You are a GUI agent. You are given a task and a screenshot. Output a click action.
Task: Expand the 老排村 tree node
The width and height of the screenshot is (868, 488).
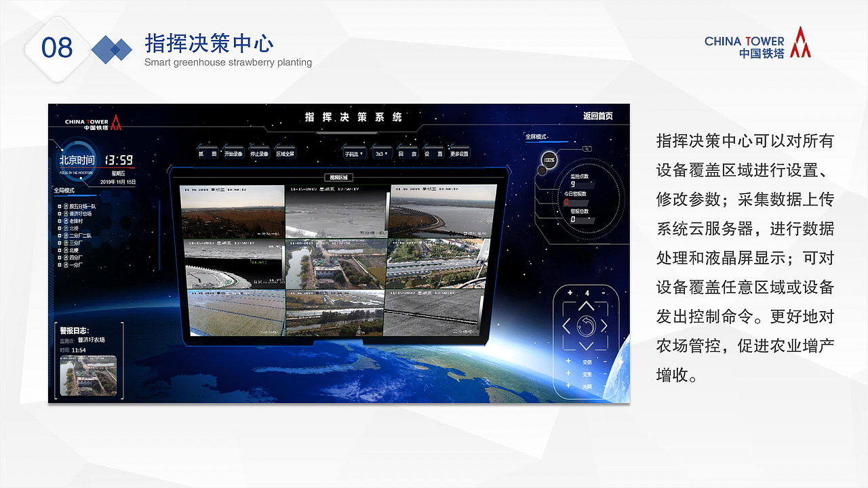(x=60, y=221)
